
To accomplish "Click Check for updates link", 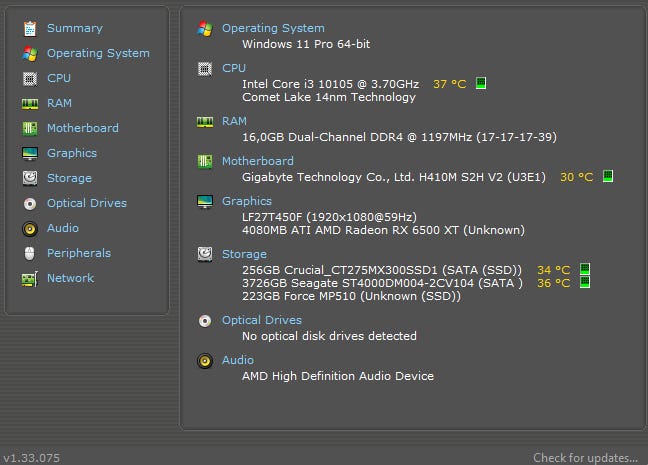I will pyautogui.click(x=585, y=458).
